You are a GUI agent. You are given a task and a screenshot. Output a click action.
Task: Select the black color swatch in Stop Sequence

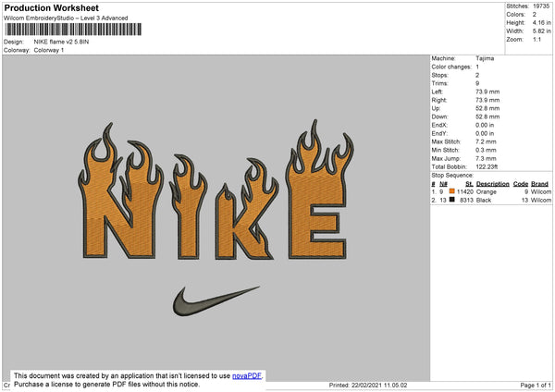(452, 200)
